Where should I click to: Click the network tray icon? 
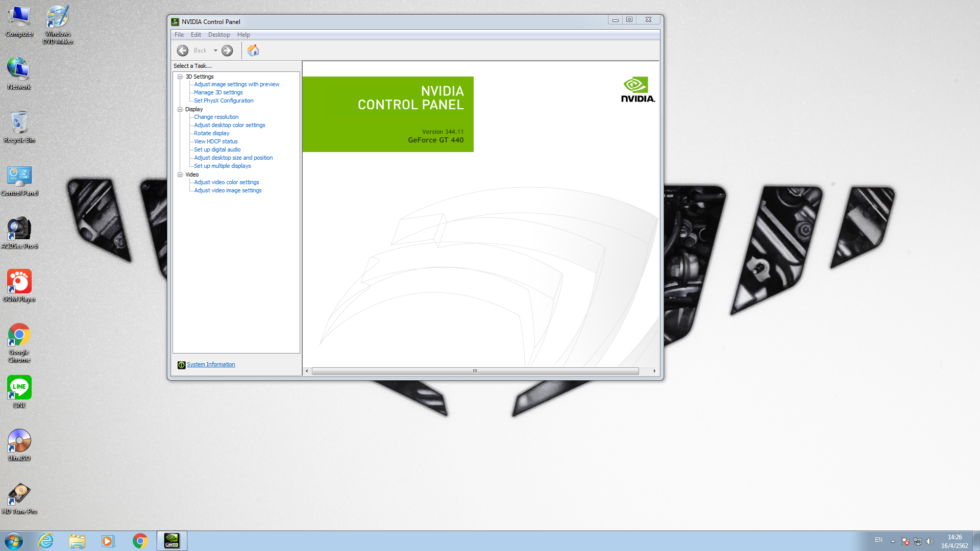[918, 541]
